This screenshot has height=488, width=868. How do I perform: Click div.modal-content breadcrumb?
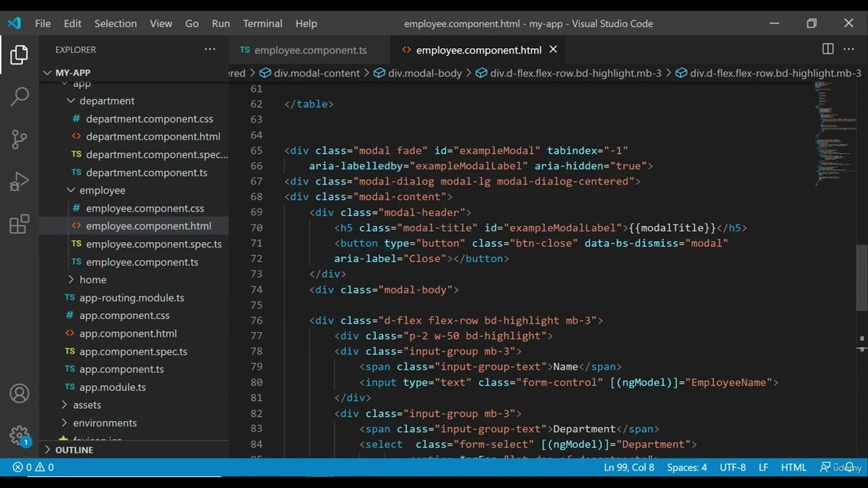pyautogui.click(x=309, y=73)
